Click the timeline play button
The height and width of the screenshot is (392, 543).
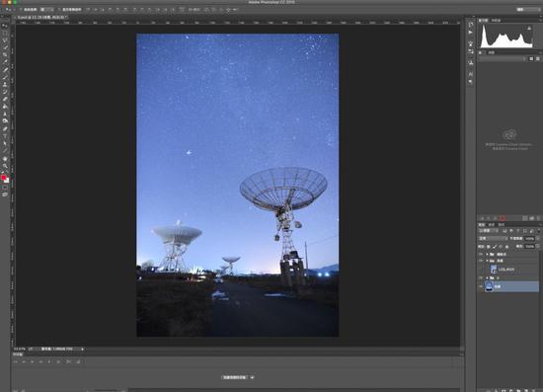click(33, 361)
